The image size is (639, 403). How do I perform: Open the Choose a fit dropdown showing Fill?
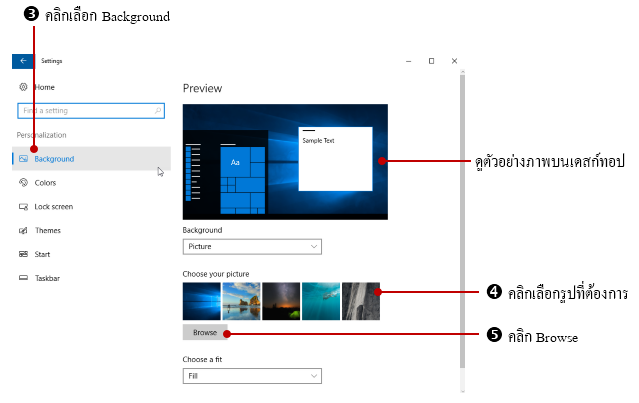252,376
